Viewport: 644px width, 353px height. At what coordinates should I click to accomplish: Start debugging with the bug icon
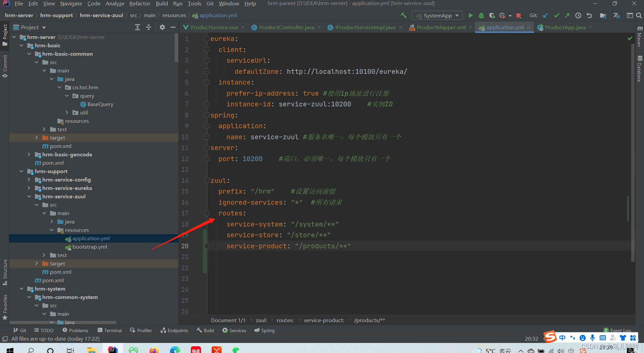481,15
